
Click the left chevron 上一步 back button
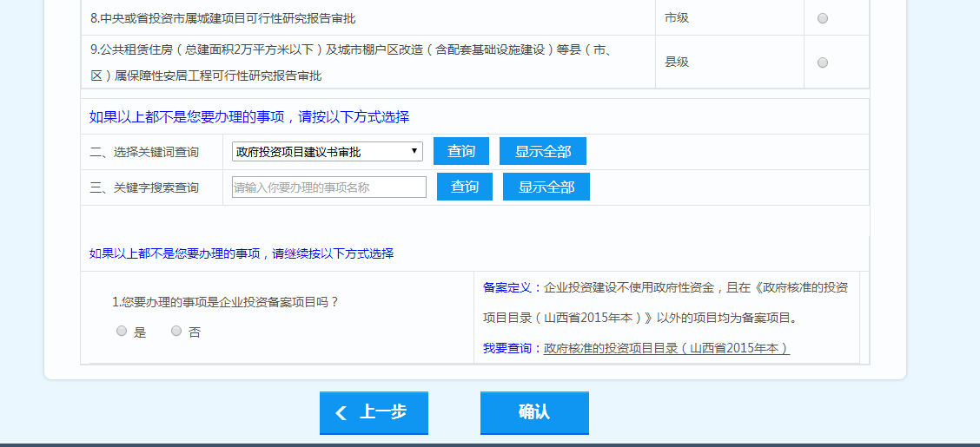374,412
